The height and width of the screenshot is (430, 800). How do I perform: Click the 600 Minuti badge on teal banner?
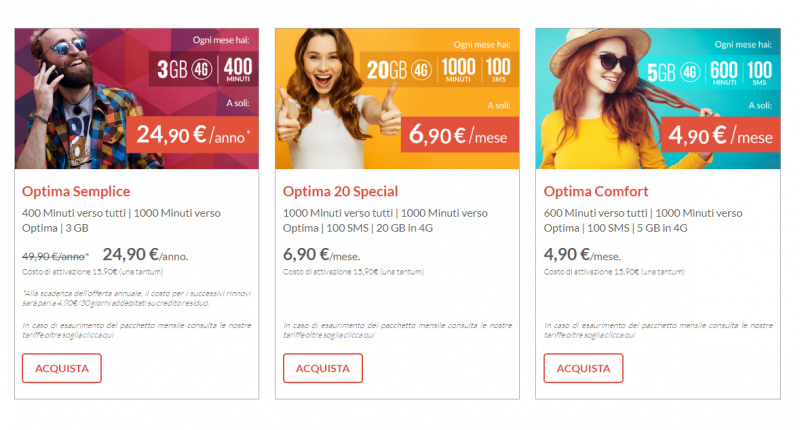pos(723,72)
